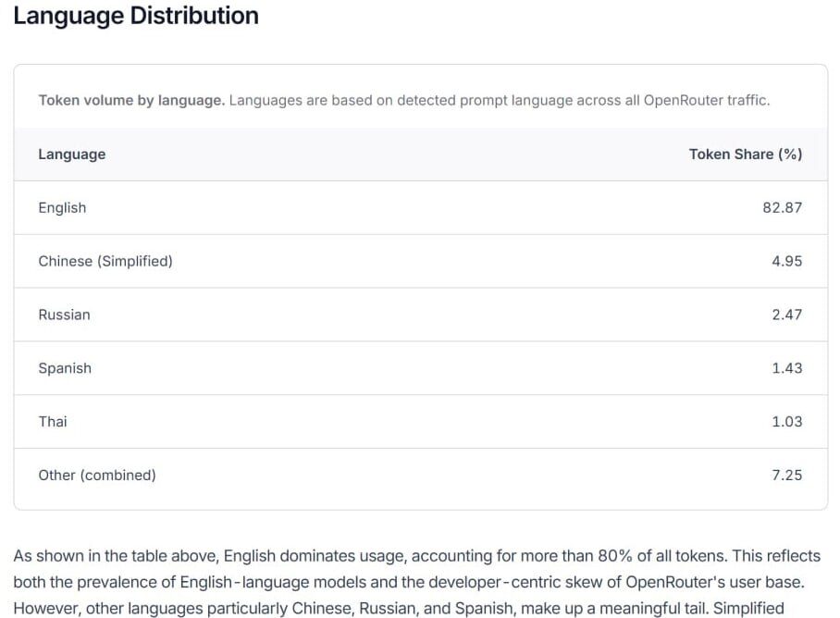The width and height of the screenshot is (840, 618).
Task: Select the English row label in table
Action: (62, 208)
